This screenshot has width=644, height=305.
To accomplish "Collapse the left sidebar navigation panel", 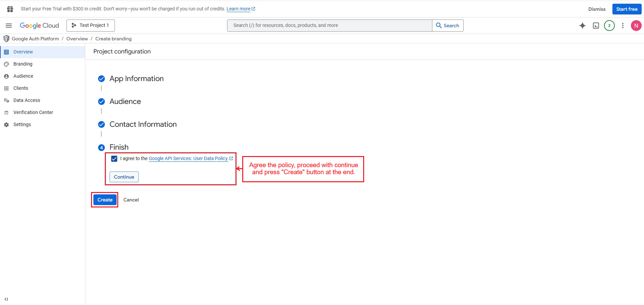I will point(6,299).
